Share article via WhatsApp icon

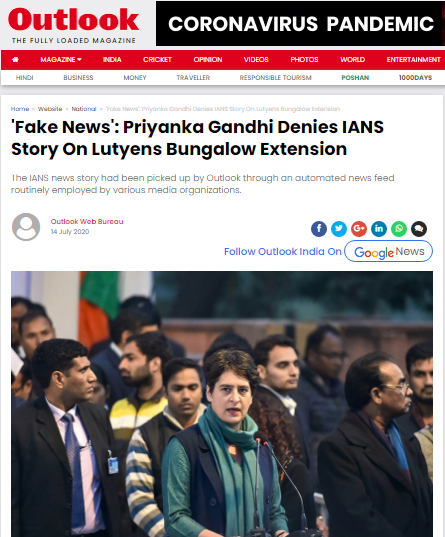[x=399, y=228]
